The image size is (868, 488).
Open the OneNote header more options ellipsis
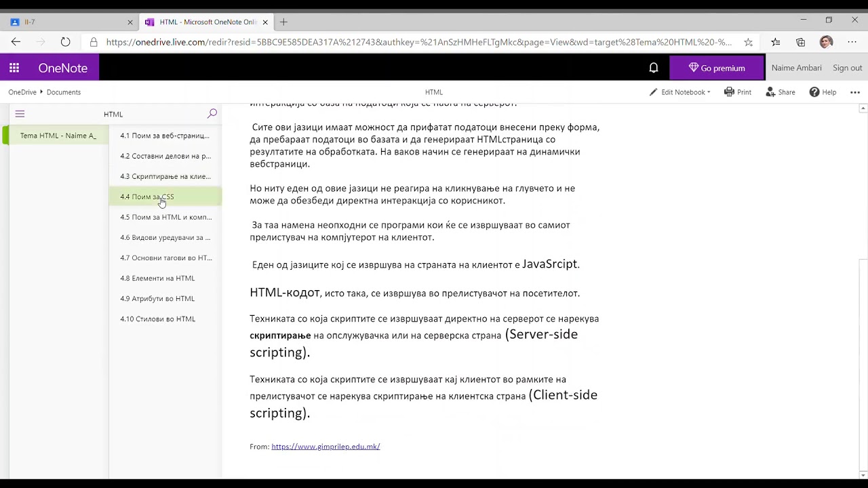[x=854, y=92]
